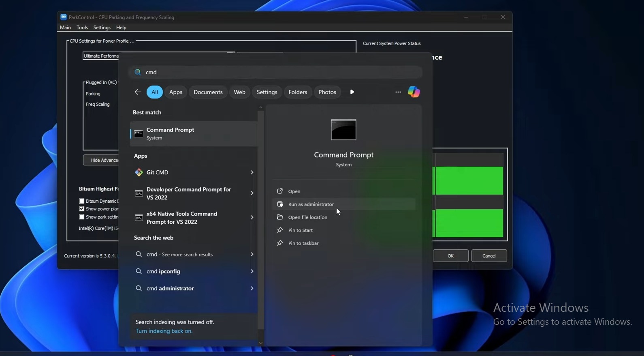
Task: Select Command Prompt best match result
Action: click(194, 134)
